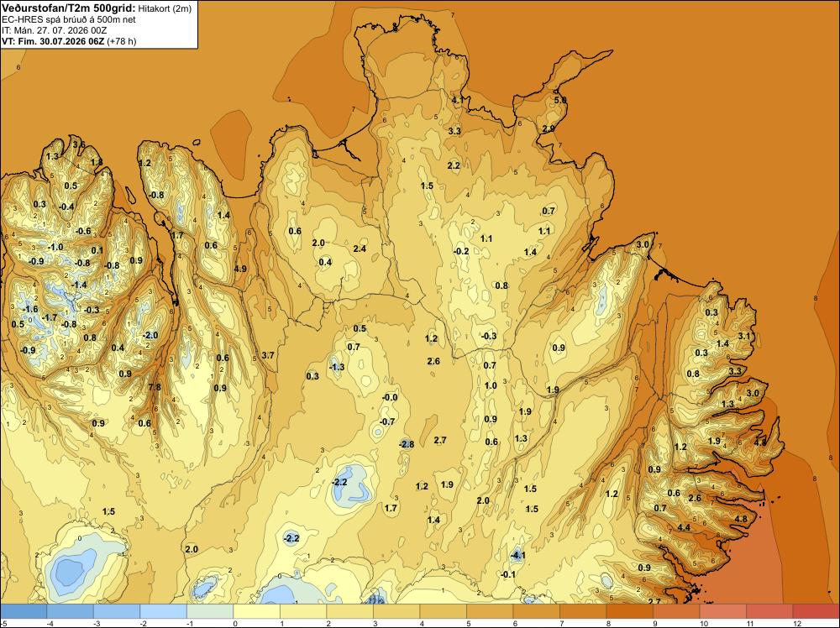Click the temperature value "-1.0" on the map
The width and height of the screenshot is (840, 628).
click(55, 248)
